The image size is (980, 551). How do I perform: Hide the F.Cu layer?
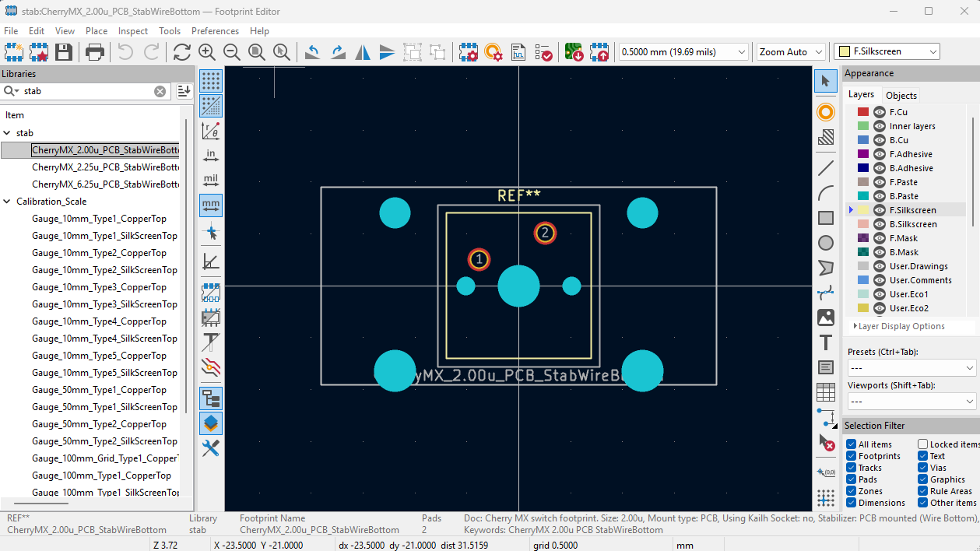[880, 112]
